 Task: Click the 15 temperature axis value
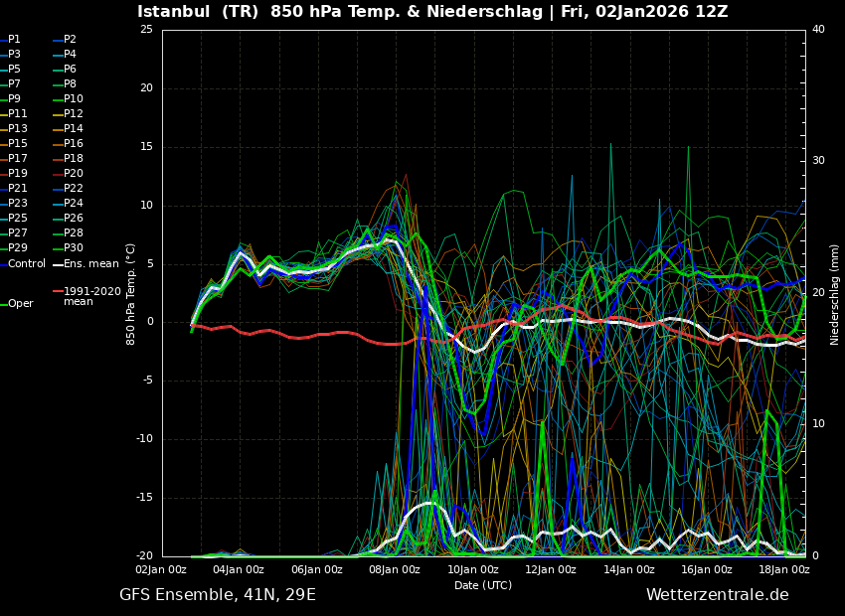[x=146, y=147]
